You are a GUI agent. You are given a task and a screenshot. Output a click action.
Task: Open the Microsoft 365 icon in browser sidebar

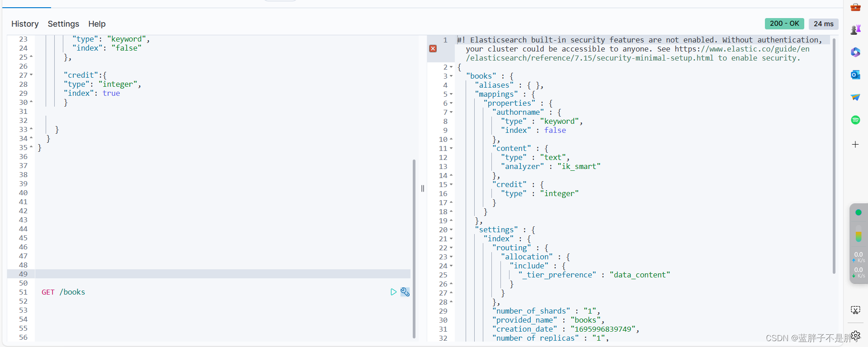[x=855, y=52]
